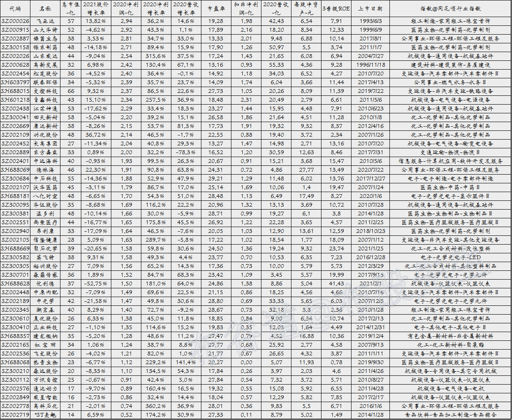Select stock code SZ002778

15,406
